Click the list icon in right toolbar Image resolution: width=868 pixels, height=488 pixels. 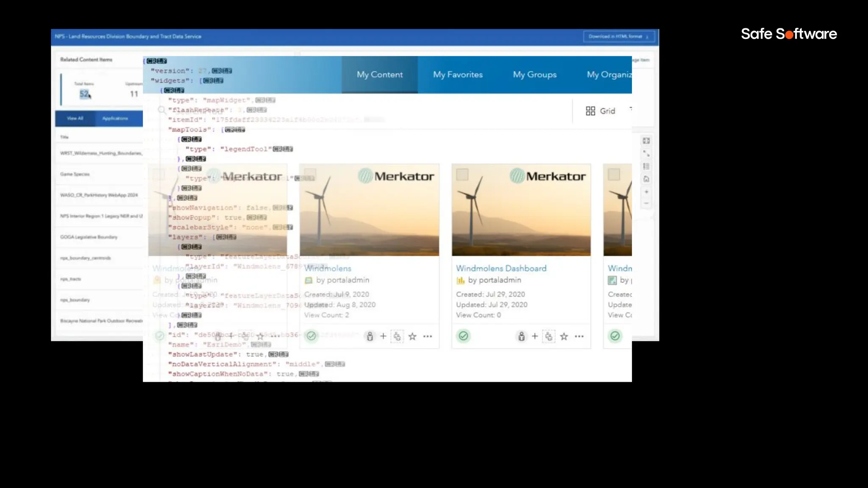pos(646,166)
